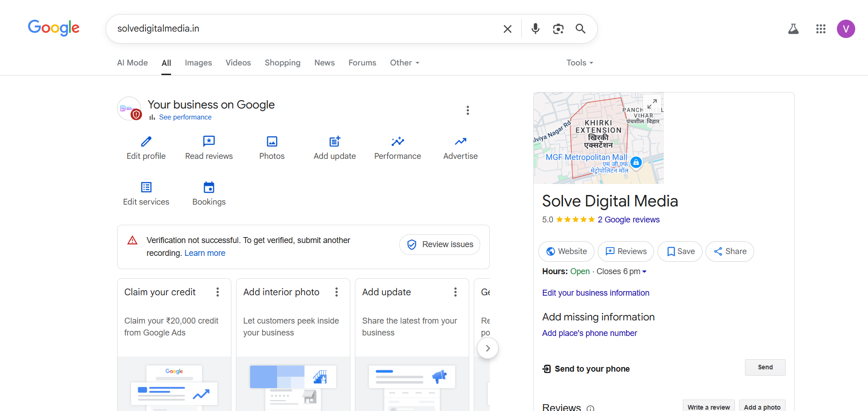Click the business profile logo
Image resolution: width=868 pixels, height=411 pixels.
129,108
